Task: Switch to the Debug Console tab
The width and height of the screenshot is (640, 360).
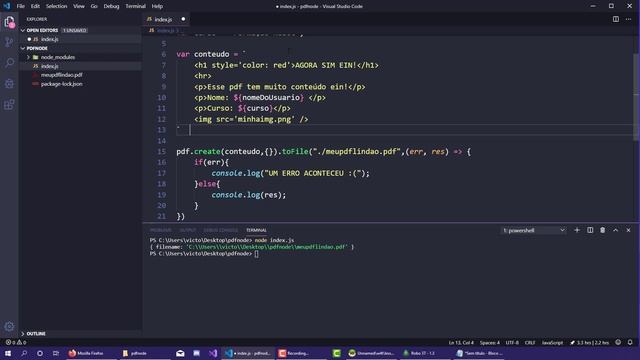Action: (x=221, y=230)
